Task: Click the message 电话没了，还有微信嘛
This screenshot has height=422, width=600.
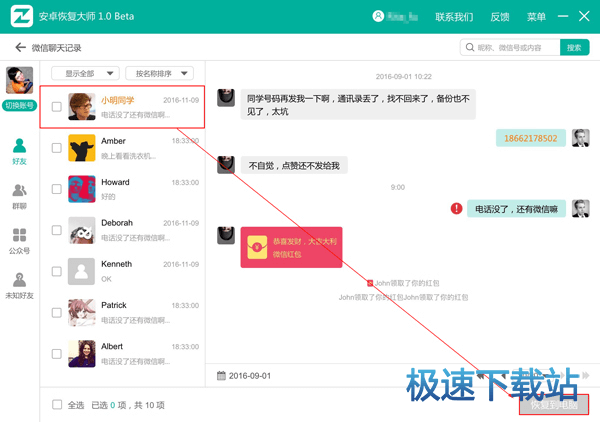Action: [x=516, y=209]
